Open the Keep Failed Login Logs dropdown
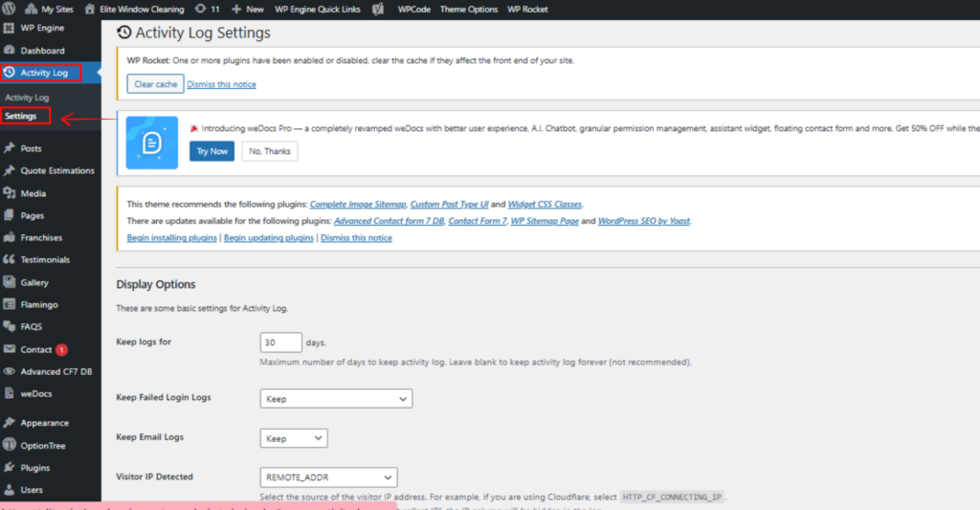Viewport: 980px width, 510px height. click(x=336, y=399)
